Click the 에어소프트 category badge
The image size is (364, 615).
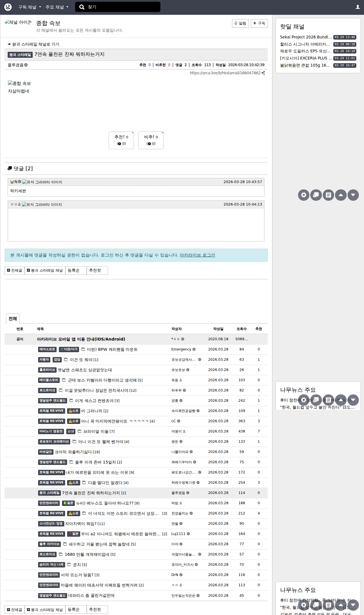tap(47, 349)
